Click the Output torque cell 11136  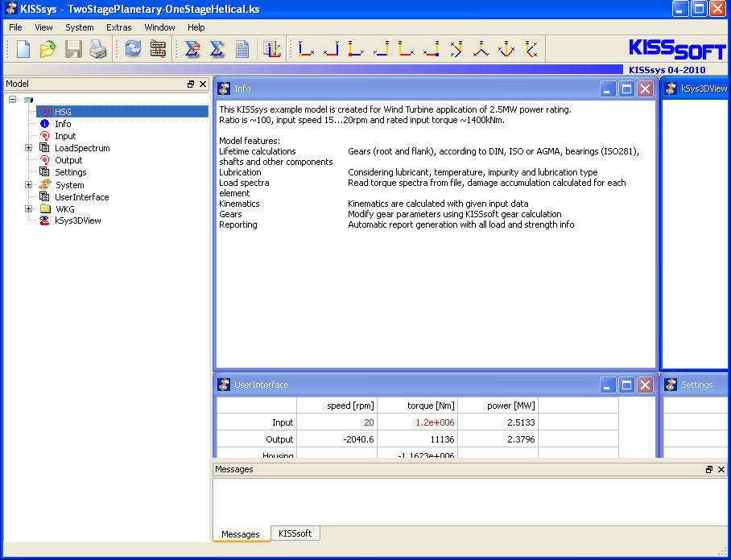point(417,439)
